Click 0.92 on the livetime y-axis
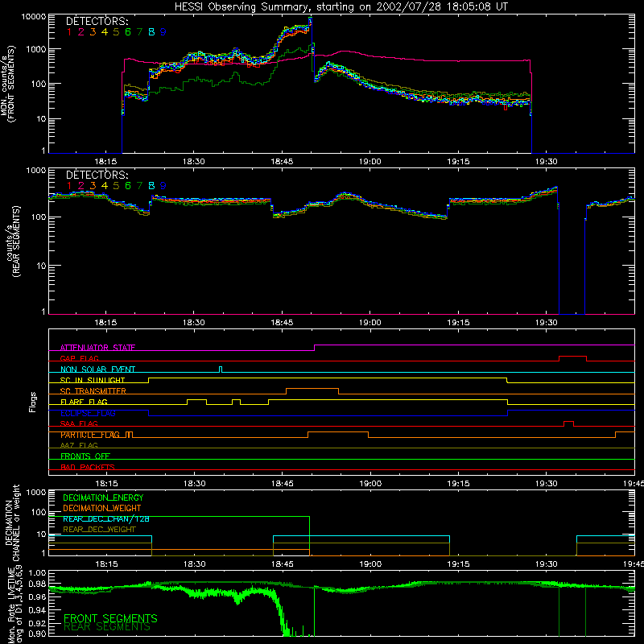This screenshot has width=644, height=644. point(37,622)
